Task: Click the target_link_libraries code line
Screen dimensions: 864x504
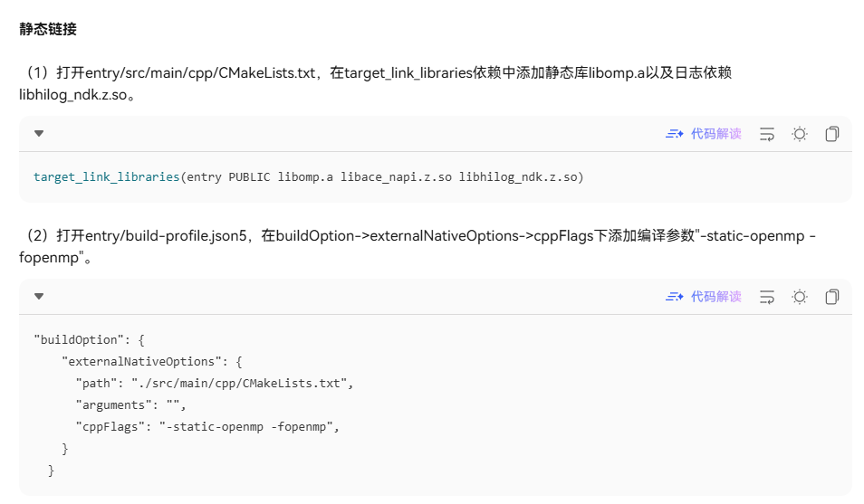Action: pyautogui.click(x=308, y=177)
